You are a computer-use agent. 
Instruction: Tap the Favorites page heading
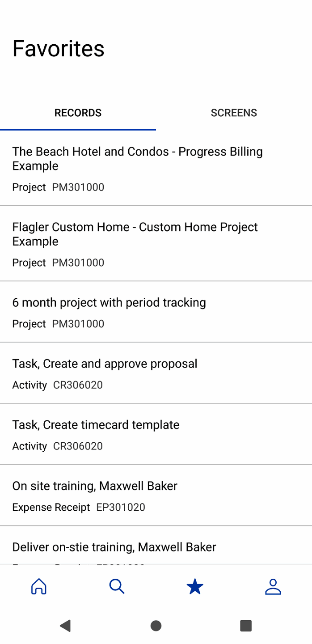click(x=59, y=49)
